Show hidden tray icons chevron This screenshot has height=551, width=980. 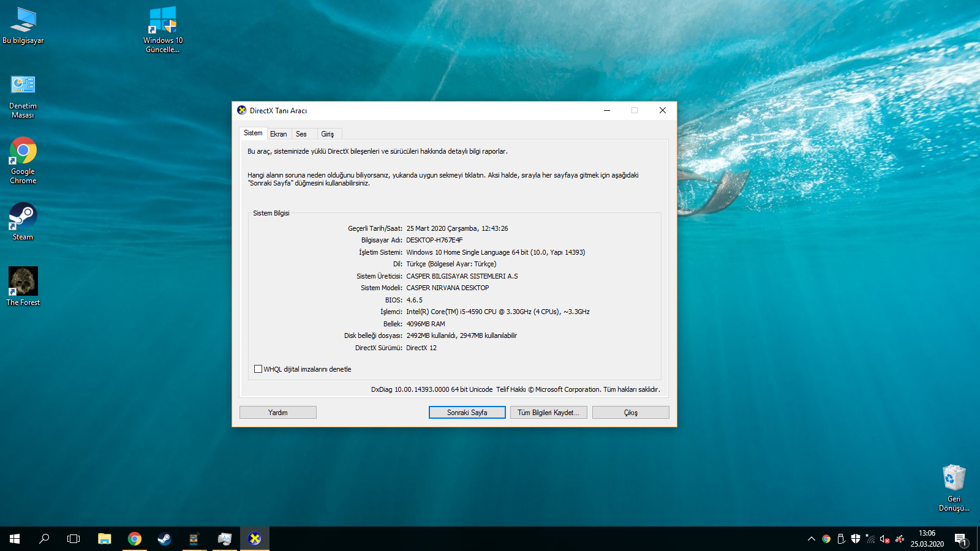pos(812,539)
